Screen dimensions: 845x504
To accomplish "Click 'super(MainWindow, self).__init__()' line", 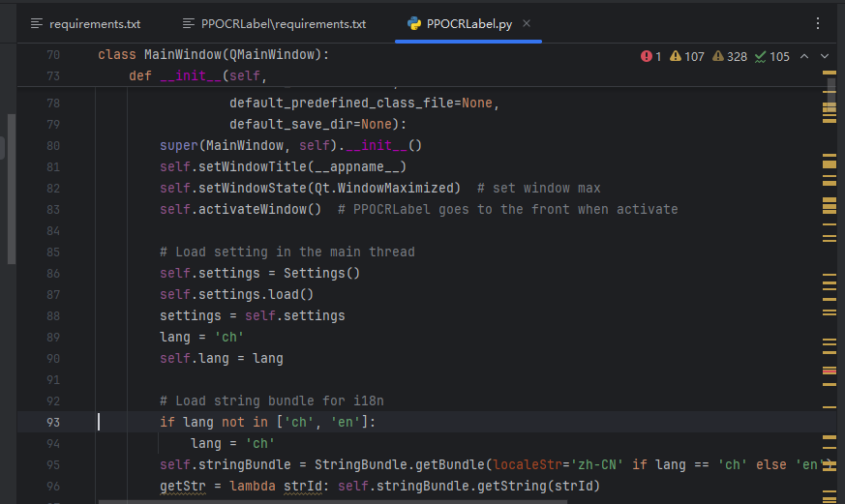I will coord(290,145).
